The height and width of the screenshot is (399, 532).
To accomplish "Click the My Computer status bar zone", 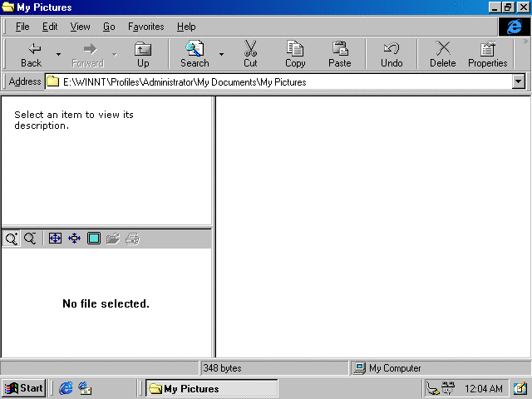I will (x=441, y=368).
